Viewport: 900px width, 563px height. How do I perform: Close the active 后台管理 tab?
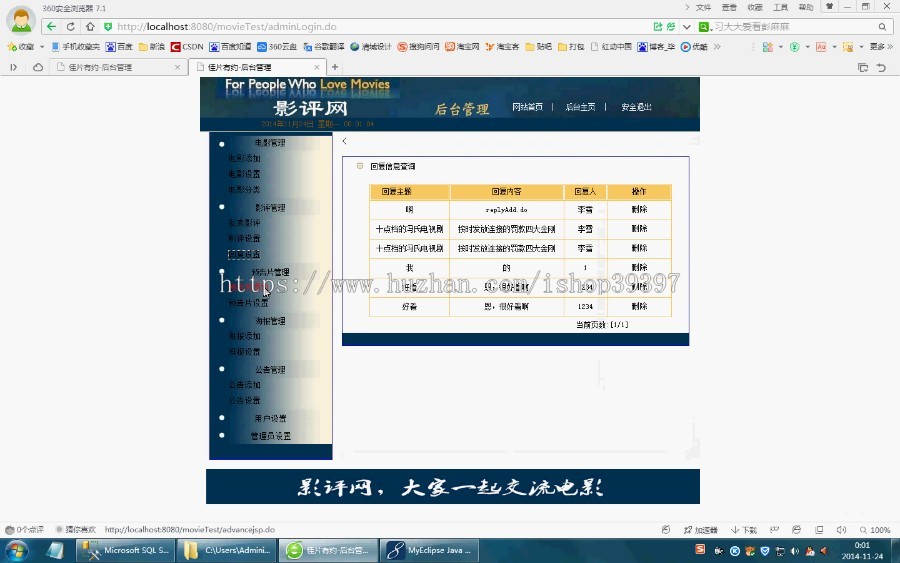tap(316, 67)
